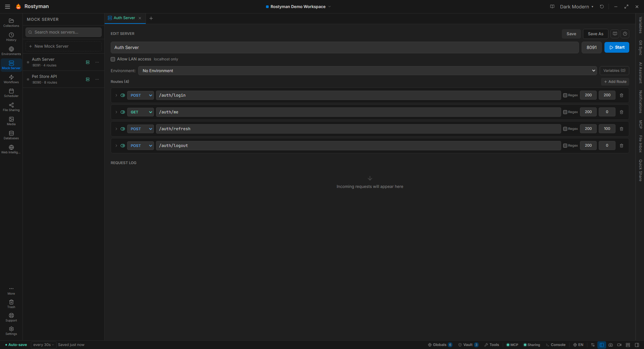This screenshot has width=644, height=349.
Task: Change method dropdown for /auth/logout
Action: [x=141, y=146]
